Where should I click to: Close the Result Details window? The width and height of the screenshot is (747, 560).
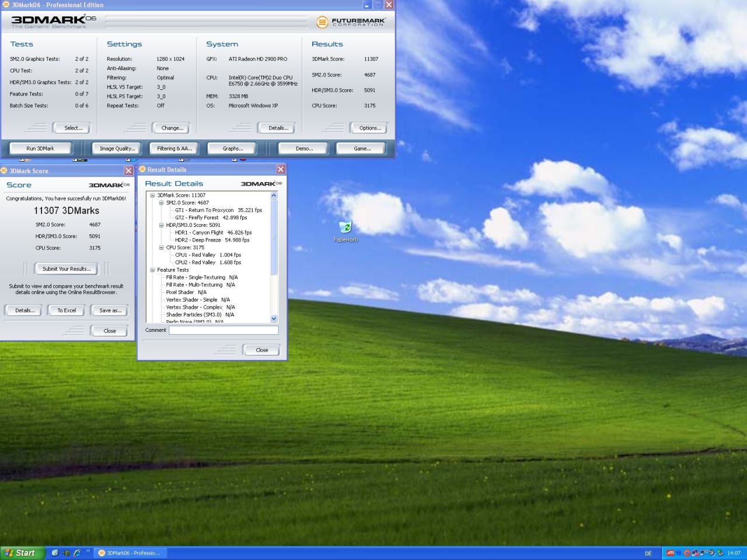(281, 169)
